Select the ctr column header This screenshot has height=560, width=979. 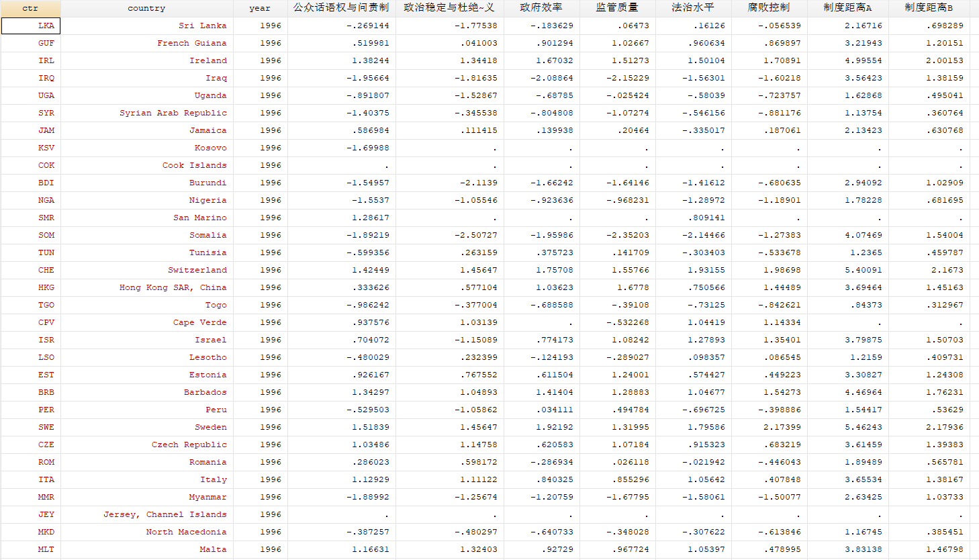(31, 8)
